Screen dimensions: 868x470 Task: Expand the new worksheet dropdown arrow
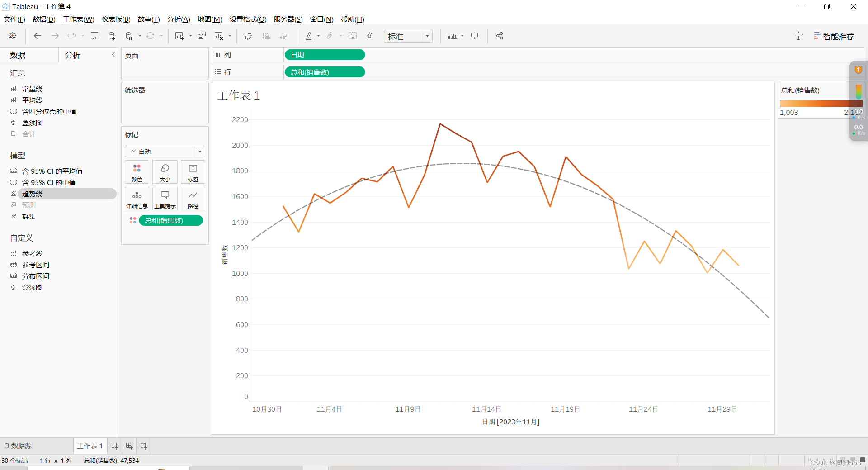190,36
